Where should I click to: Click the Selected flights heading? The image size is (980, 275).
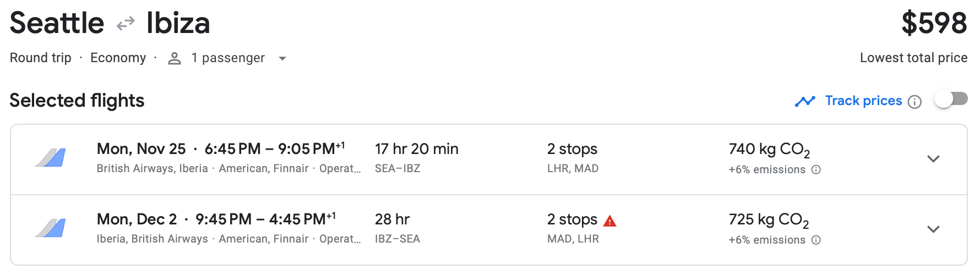[77, 101]
